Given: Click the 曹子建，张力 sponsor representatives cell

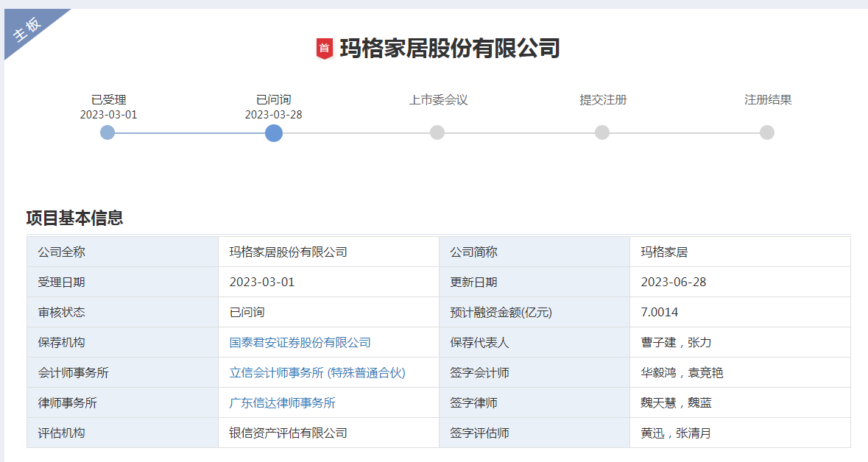Looking at the screenshot, I should (676, 343).
